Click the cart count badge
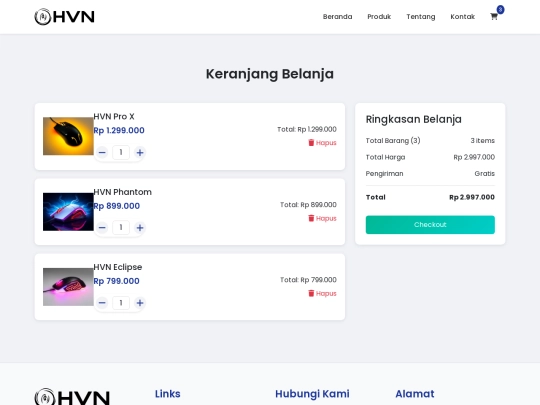Screen dimensions: 540x405 point(500,10)
